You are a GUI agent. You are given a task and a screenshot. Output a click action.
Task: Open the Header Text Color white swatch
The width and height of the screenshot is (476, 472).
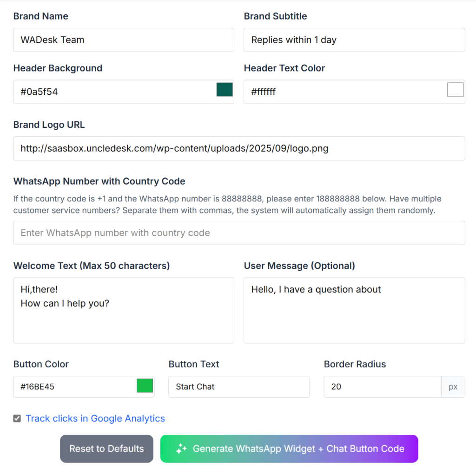pos(456,89)
